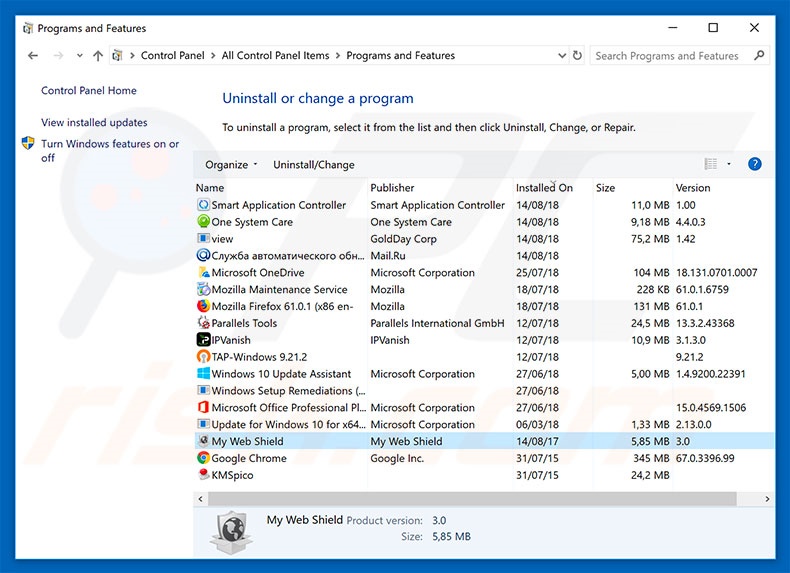Click the 345 MB size cell
The height and width of the screenshot is (573, 790).
651,458
